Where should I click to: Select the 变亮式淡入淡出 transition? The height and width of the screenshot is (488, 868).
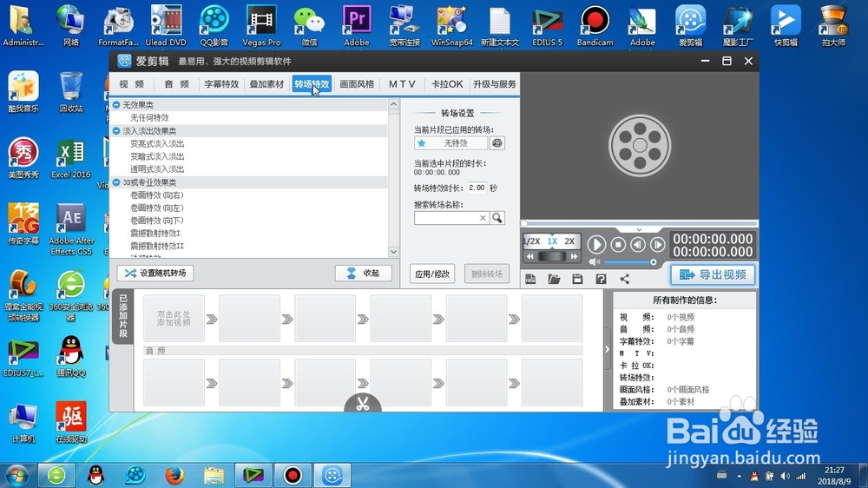pyautogui.click(x=157, y=143)
